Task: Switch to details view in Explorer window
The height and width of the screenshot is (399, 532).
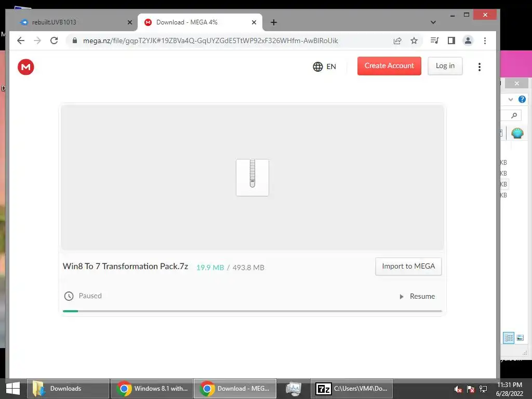Action: coord(509,338)
